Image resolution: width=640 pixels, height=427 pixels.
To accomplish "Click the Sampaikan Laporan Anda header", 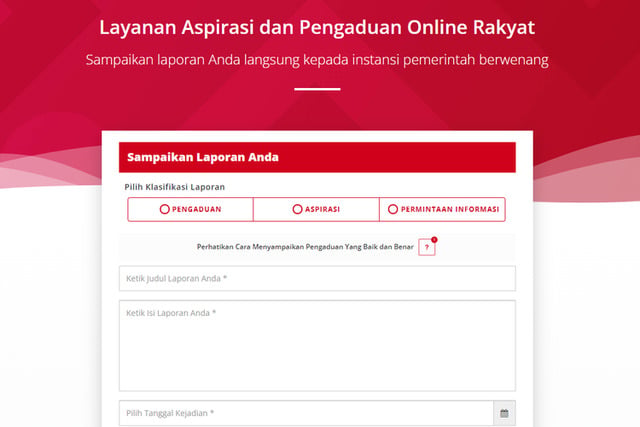I will pyautogui.click(x=317, y=157).
